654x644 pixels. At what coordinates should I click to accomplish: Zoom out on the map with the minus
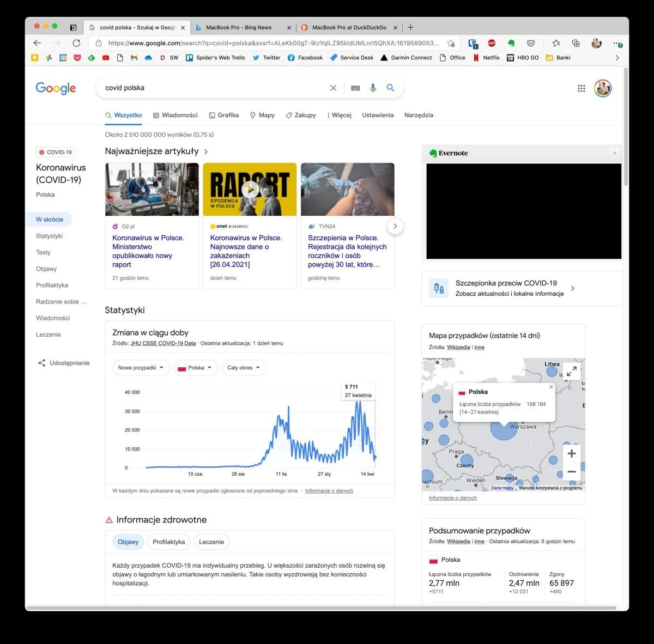[572, 472]
